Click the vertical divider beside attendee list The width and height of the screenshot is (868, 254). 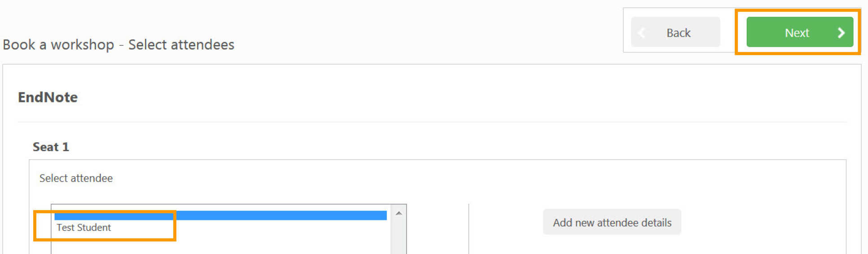(x=469, y=229)
